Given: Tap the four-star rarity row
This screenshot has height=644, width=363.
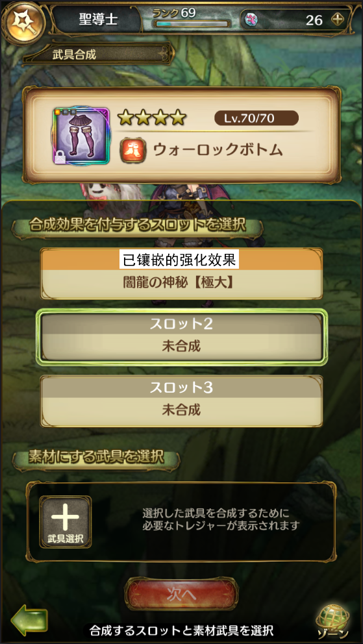Looking at the screenshot, I should tap(152, 118).
